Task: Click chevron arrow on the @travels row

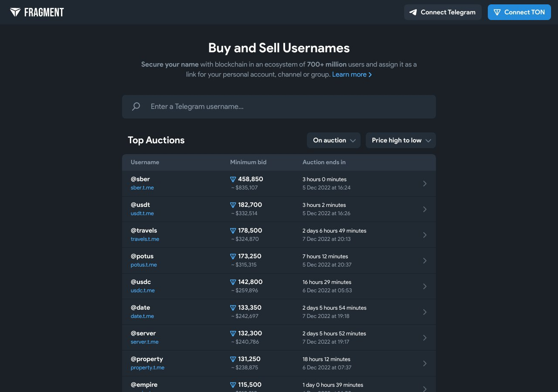Action: pyautogui.click(x=425, y=235)
